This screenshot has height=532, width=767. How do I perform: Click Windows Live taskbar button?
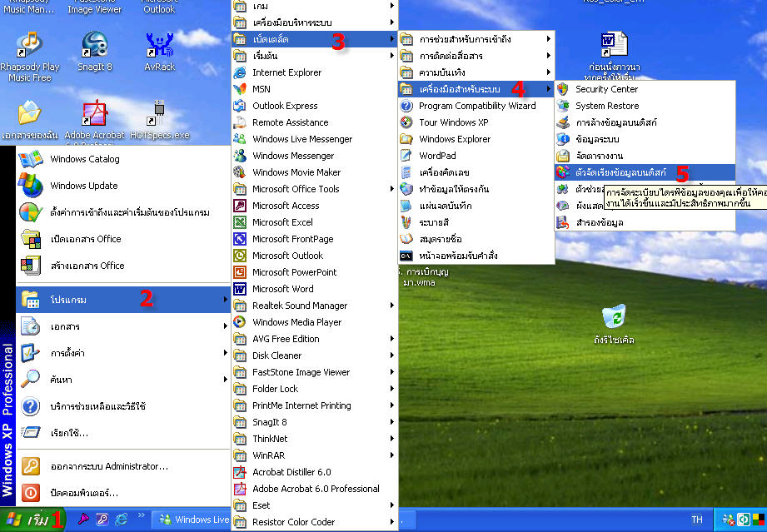(x=191, y=520)
